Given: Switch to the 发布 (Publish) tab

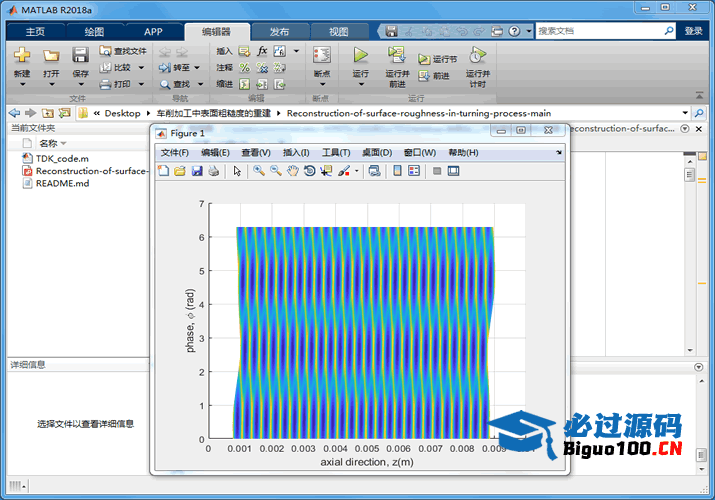Looking at the screenshot, I should [279, 31].
